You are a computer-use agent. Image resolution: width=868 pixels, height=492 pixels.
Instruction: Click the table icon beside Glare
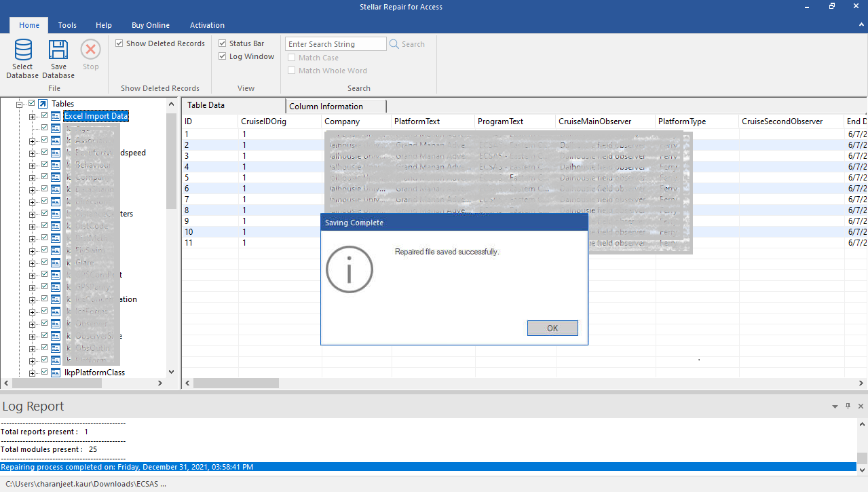point(56,263)
